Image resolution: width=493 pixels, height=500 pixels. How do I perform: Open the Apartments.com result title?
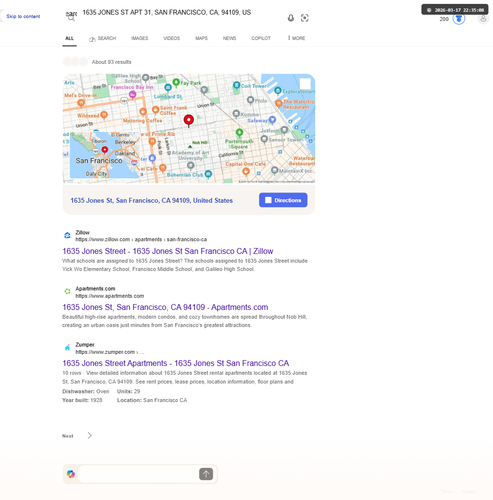point(165,307)
